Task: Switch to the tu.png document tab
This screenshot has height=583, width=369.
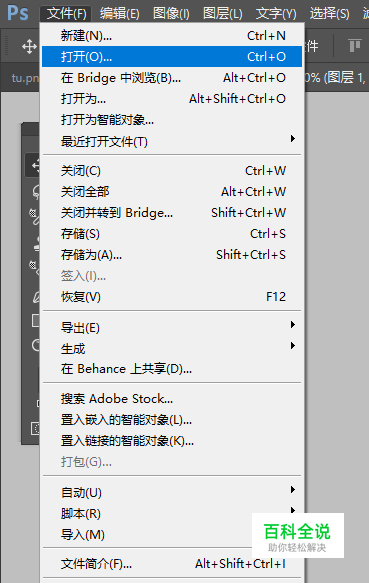Action: click(x=25, y=78)
